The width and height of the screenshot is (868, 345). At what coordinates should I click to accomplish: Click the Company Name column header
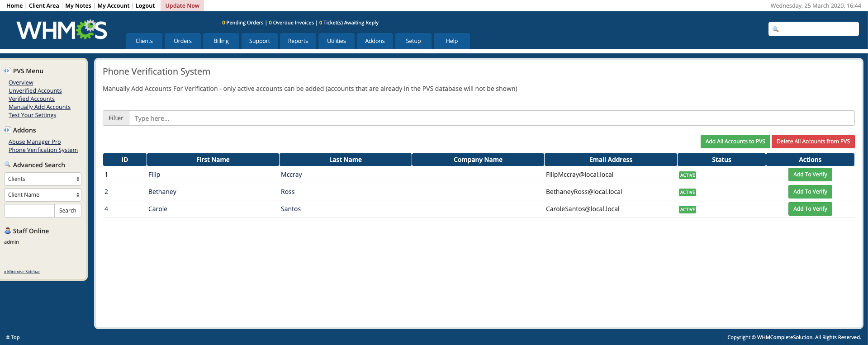(478, 160)
